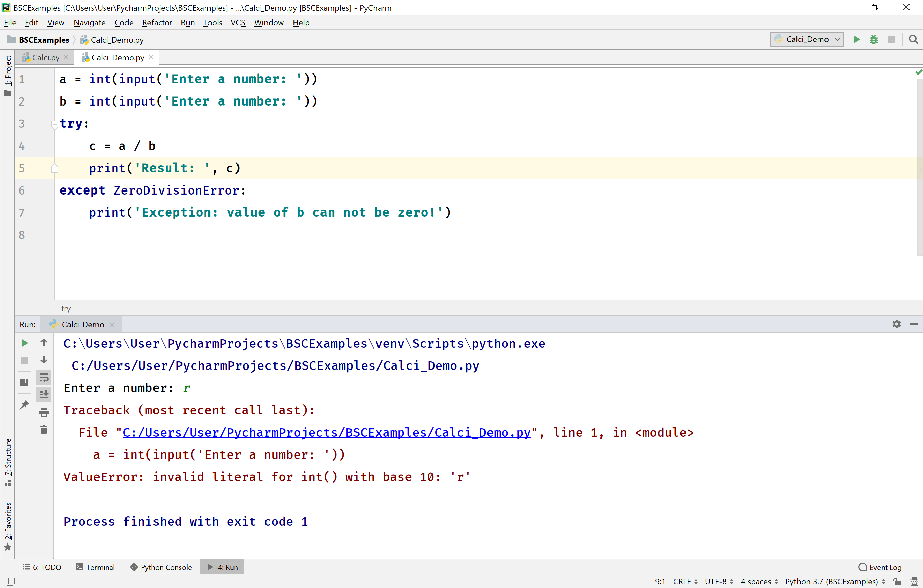Viewport: 923px width, 588px height.
Task: Open the UTF-8 file encoding selector
Action: pyautogui.click(x=718, y=581)
